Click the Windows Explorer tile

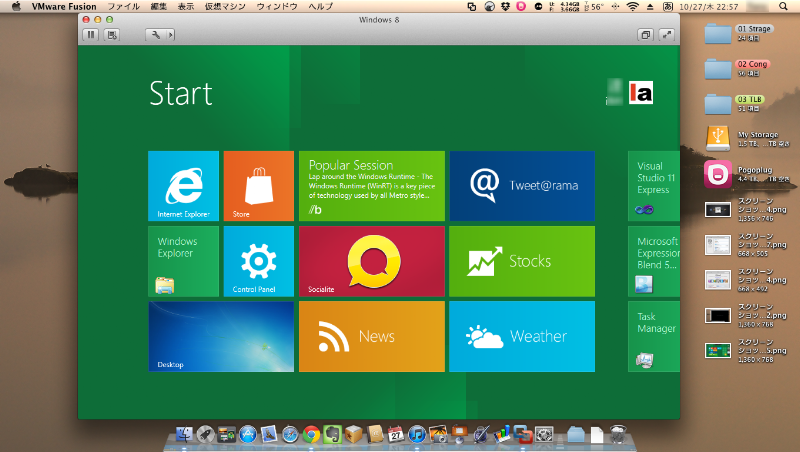(x=183, y=261)
